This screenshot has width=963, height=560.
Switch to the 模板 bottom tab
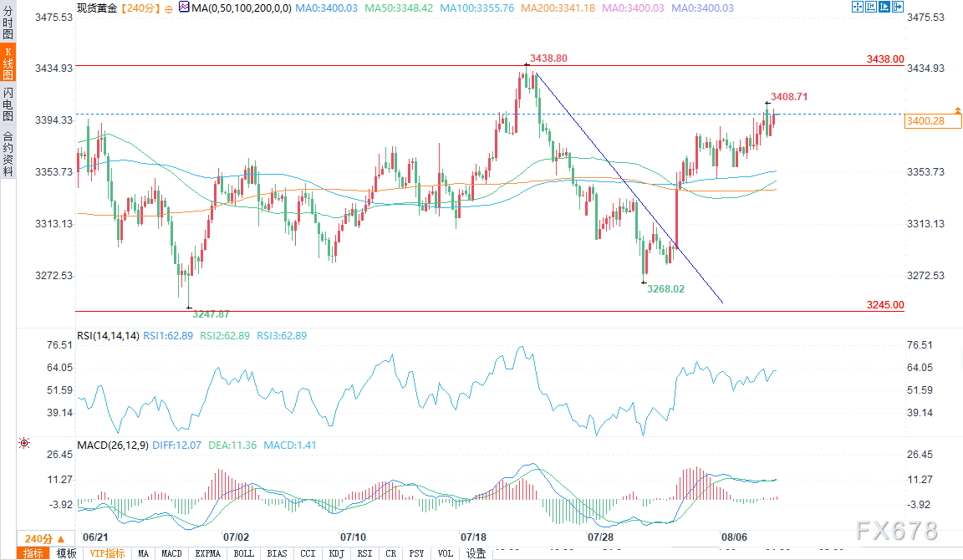click(66, 553)
